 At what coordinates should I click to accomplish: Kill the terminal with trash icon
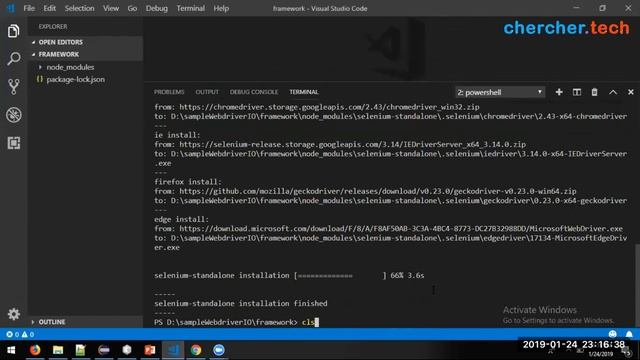[x=594, y=92]
